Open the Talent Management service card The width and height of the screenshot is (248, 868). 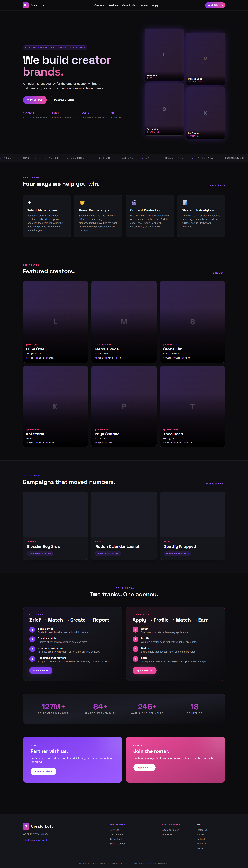click(x=47, y=216)
